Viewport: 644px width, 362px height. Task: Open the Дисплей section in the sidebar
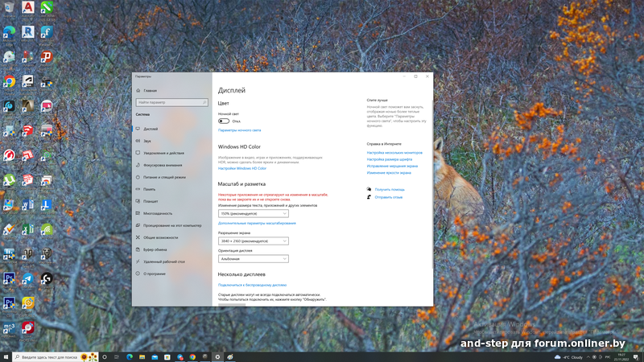pyautogui.click(x=171, y=129)
